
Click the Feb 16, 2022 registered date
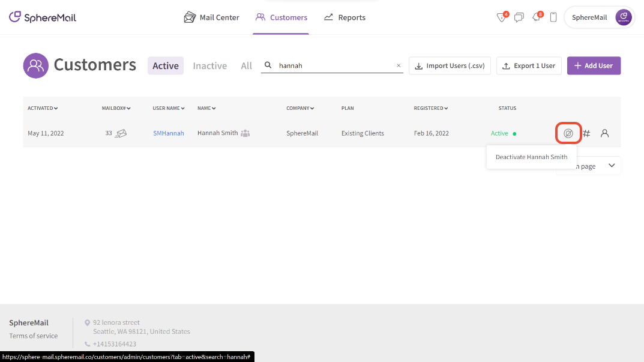[x=432, y=133]
